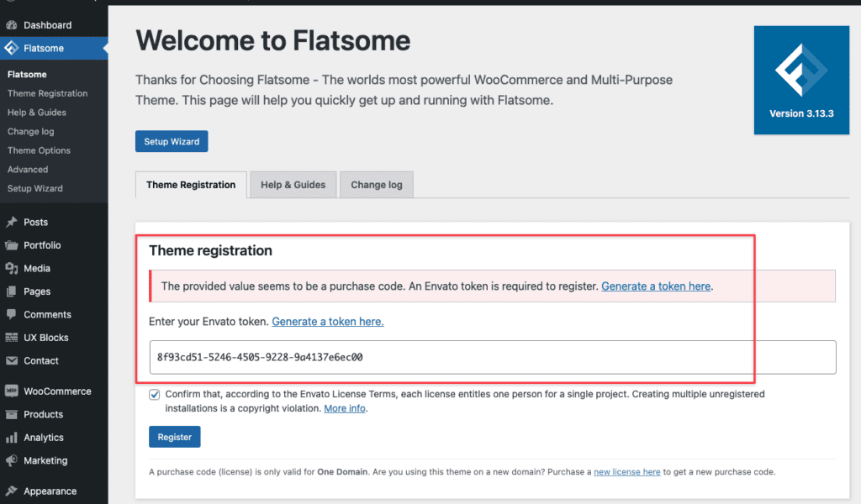Launch the blue Setup Wizard button
861x504 pixels.
172,141
